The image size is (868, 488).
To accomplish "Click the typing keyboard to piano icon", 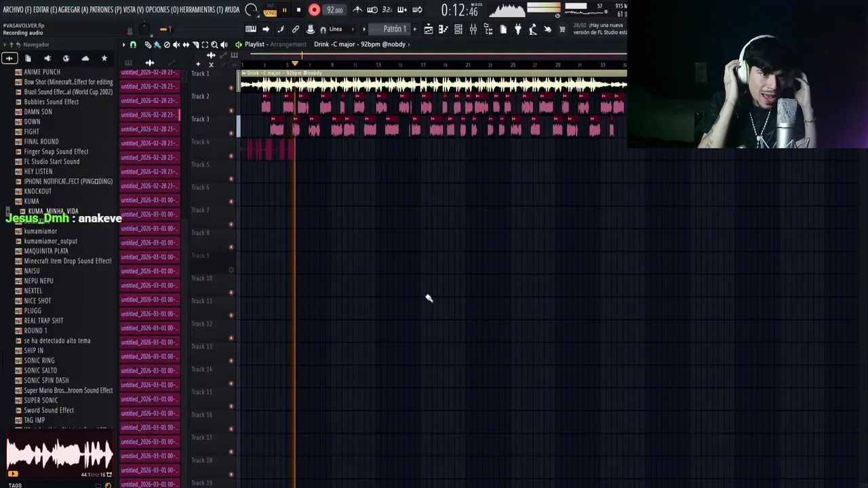I will pyautogui.click(x=251, y=29).
